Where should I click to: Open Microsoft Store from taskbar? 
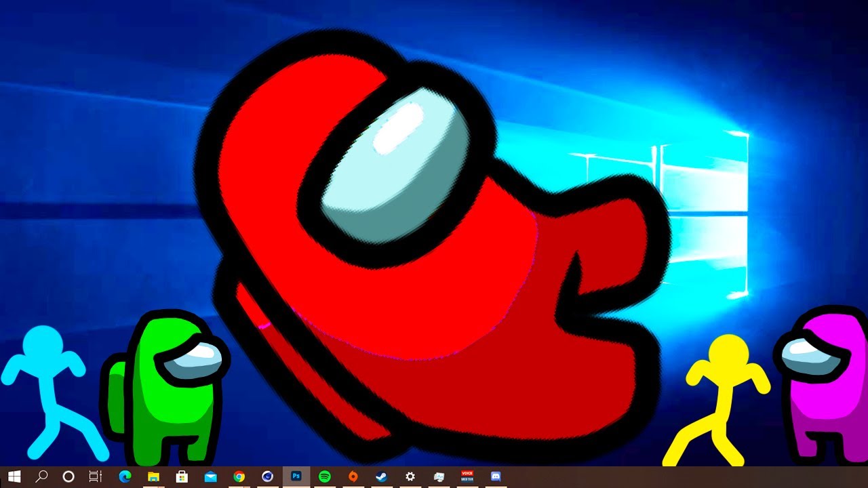point(182,476)
